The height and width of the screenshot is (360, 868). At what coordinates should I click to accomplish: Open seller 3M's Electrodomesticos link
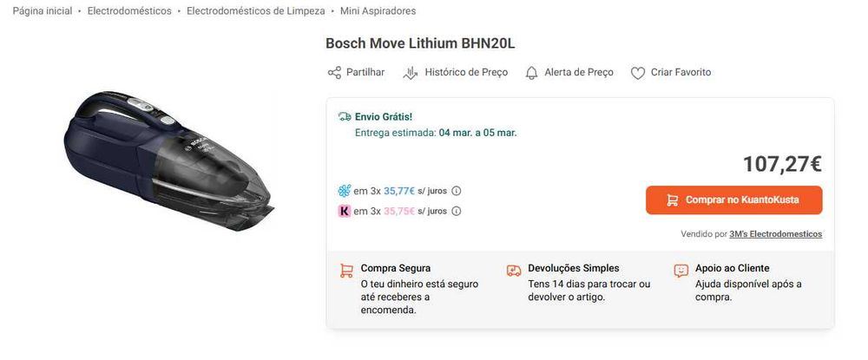tap(775, 234)
